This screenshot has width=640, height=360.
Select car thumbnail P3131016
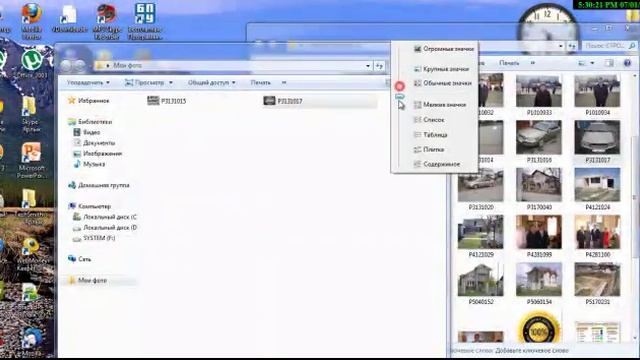tap(539, 142)
